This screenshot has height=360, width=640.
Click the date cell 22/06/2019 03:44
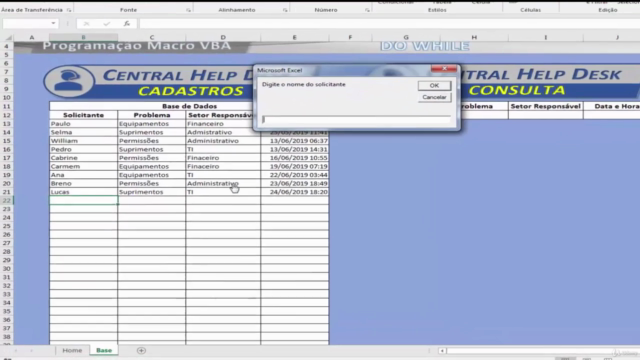(295, 175)
